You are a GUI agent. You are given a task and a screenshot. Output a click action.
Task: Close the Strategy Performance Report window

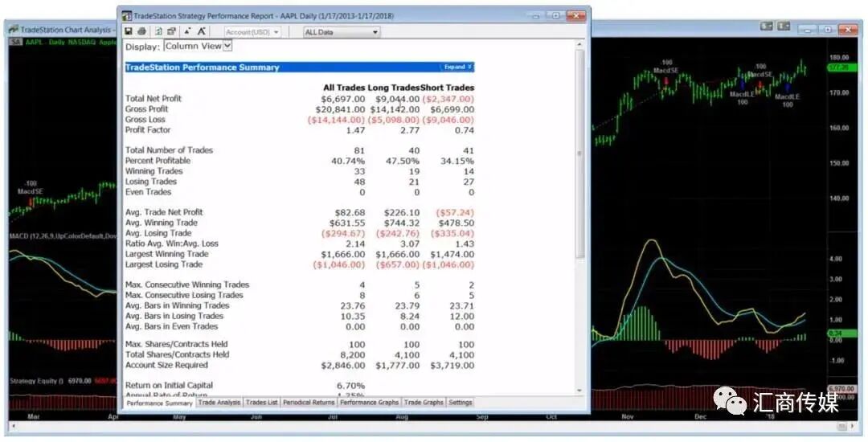click(x=575, y=15)
